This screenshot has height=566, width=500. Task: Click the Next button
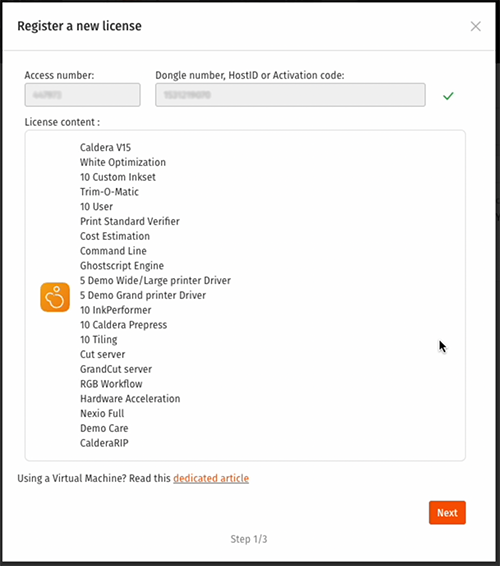click(447, 512)
